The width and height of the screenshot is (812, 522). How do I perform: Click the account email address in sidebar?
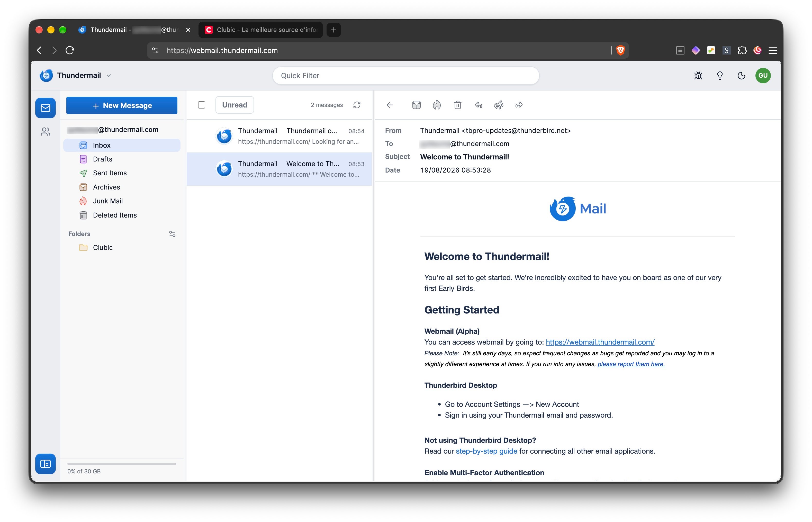pos(113,130)
